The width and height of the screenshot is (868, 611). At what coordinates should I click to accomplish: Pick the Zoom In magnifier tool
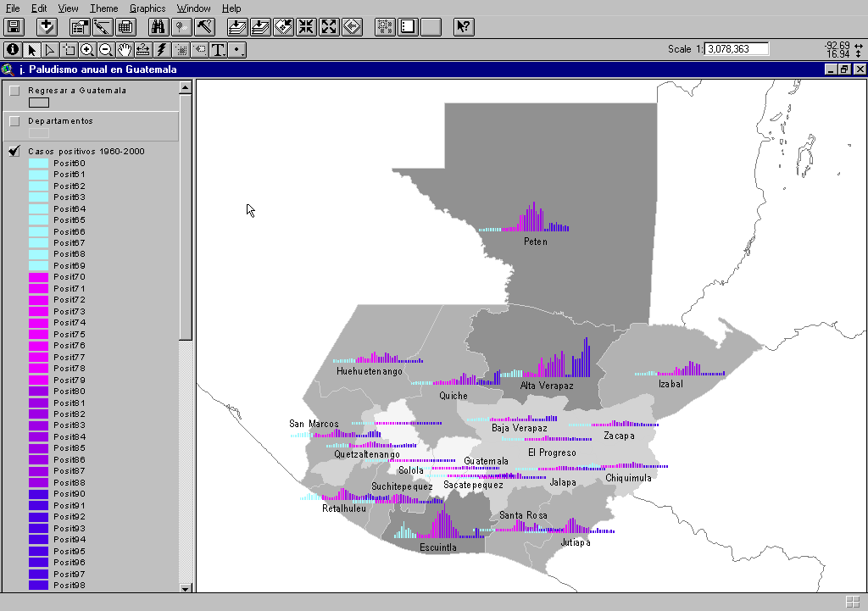[x=87, y=50]
